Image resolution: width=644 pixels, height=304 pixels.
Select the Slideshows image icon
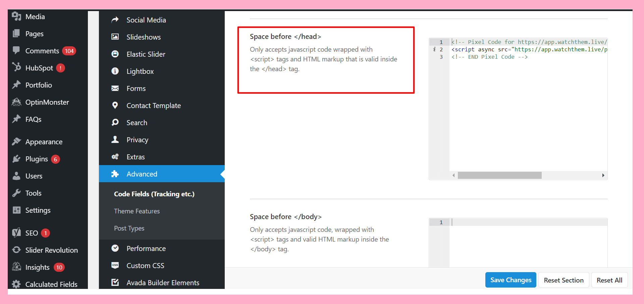(x=115, y=37)
